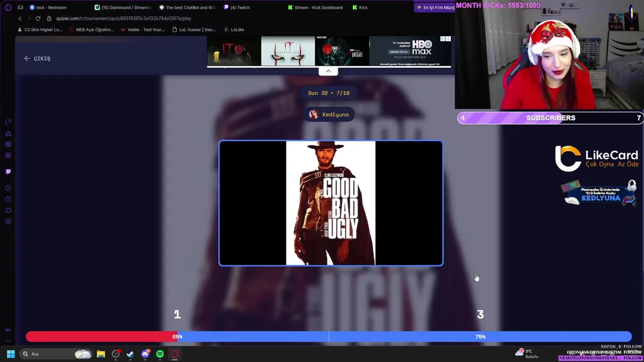Click the Opera GX taskbar icon
Viewport: 644px width, 362px height.
coord(175,354)
